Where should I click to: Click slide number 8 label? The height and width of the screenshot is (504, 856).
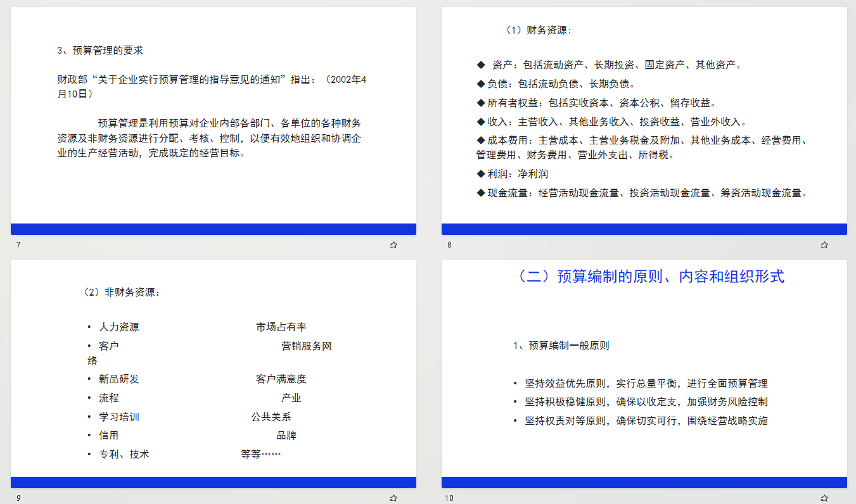point(449,245)
